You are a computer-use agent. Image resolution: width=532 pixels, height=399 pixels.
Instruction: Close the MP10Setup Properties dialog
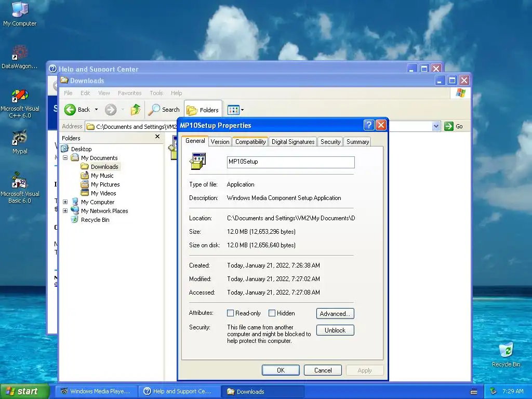pos(381,125)
